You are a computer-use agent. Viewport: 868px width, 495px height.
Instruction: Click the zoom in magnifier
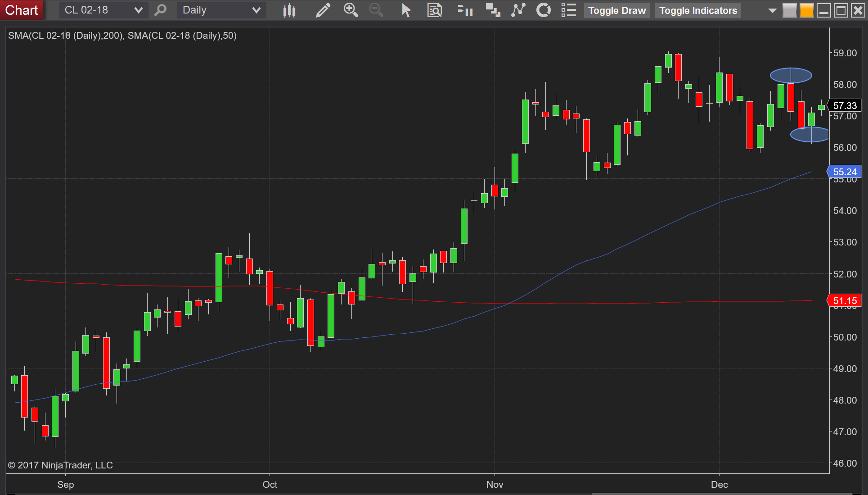tap(351, 10)
